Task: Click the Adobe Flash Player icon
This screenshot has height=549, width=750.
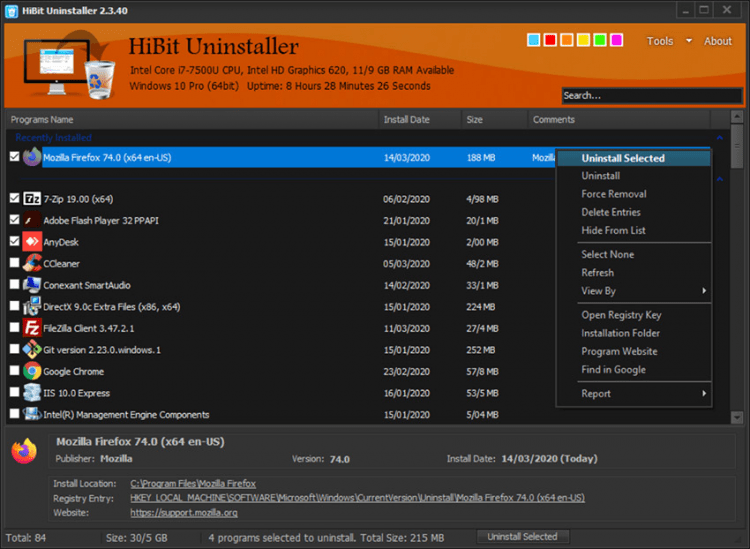Action: point(32,220)
